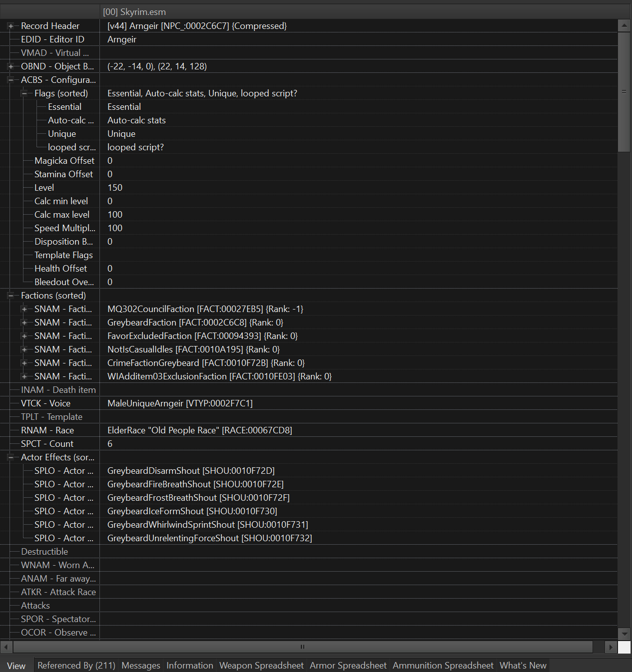Select the Auto-calc stats flag value
This screenshot has height=672, width=632.
tap(136, 120)
